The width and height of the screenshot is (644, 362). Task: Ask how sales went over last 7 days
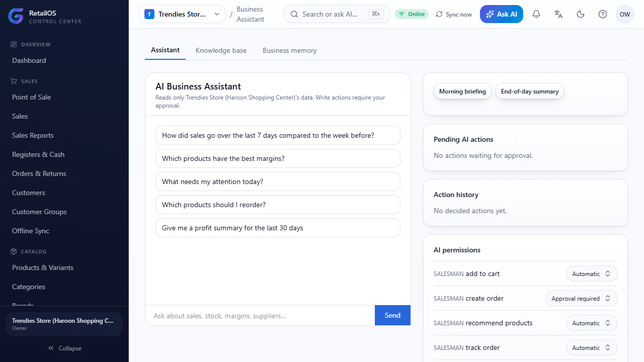tap(278, 135)
